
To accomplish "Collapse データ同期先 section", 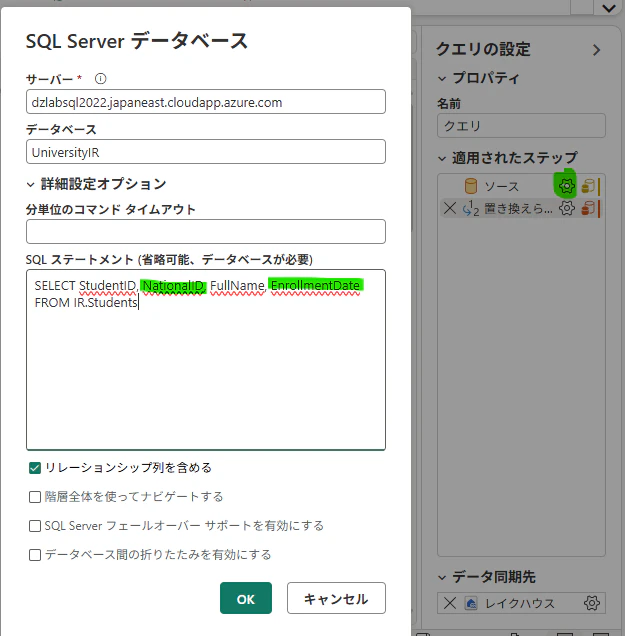I will (x=442, y=578).
